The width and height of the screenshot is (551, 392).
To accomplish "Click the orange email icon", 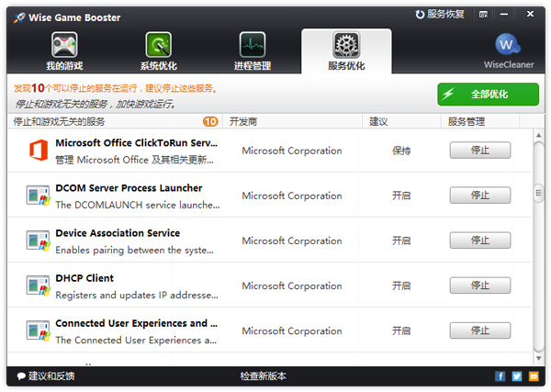I will coord(534,376).
